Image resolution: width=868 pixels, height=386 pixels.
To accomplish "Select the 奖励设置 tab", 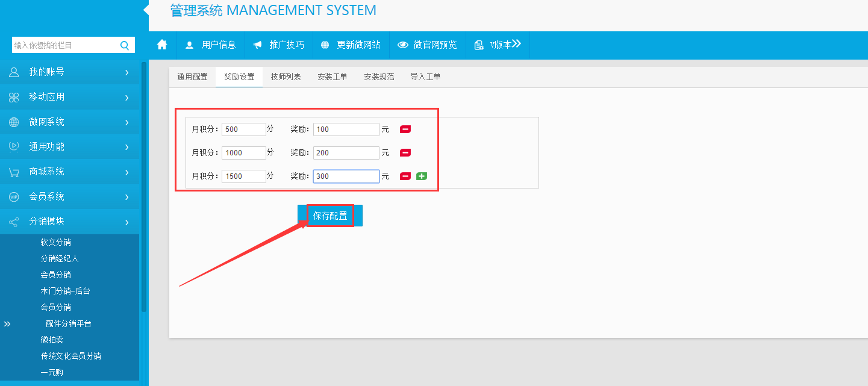I will (239, 76).
